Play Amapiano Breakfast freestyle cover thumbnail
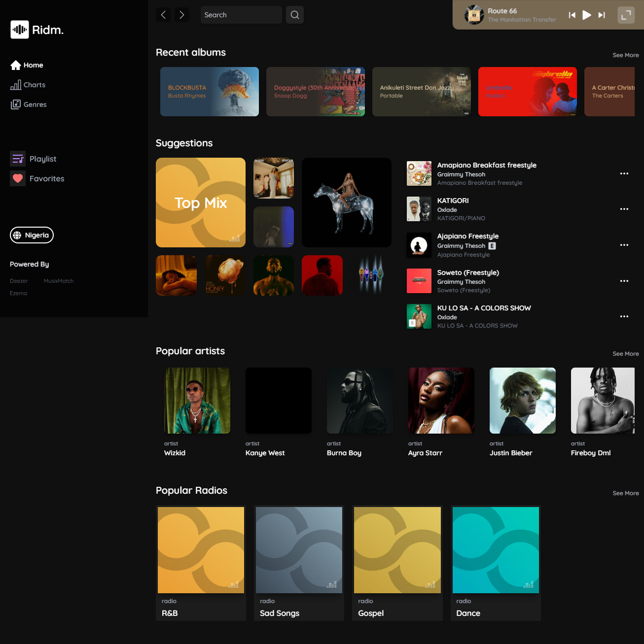 tap(419, 173)
